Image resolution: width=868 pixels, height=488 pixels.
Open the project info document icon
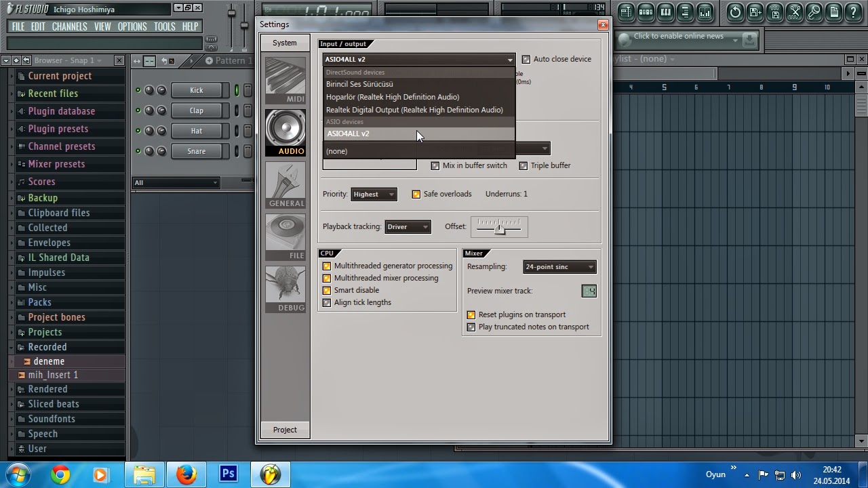833,12
